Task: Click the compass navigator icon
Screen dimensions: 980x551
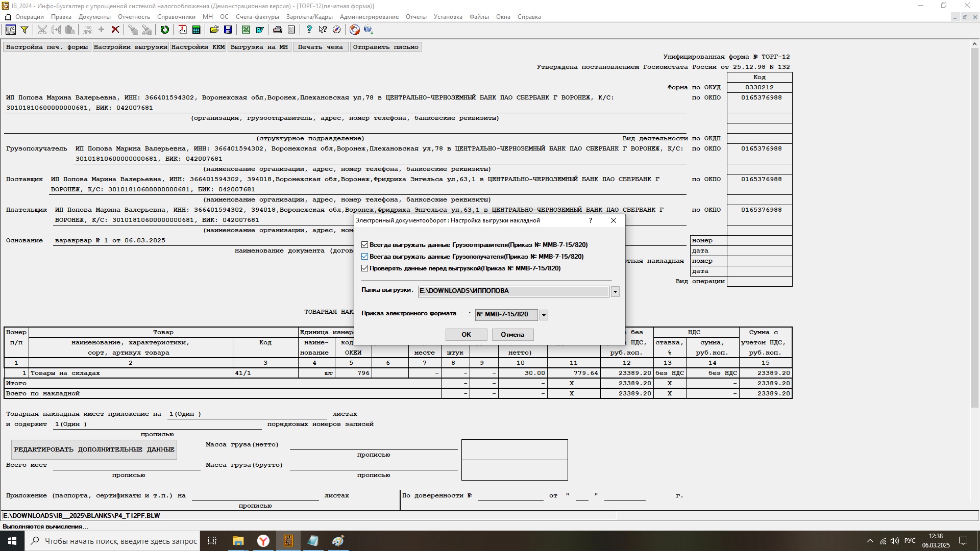Action: [336, 30]
